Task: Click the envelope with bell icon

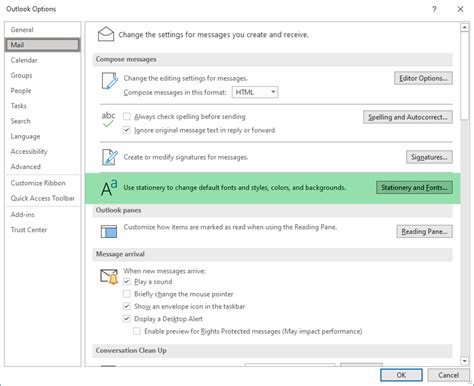Action: point(109,277)
